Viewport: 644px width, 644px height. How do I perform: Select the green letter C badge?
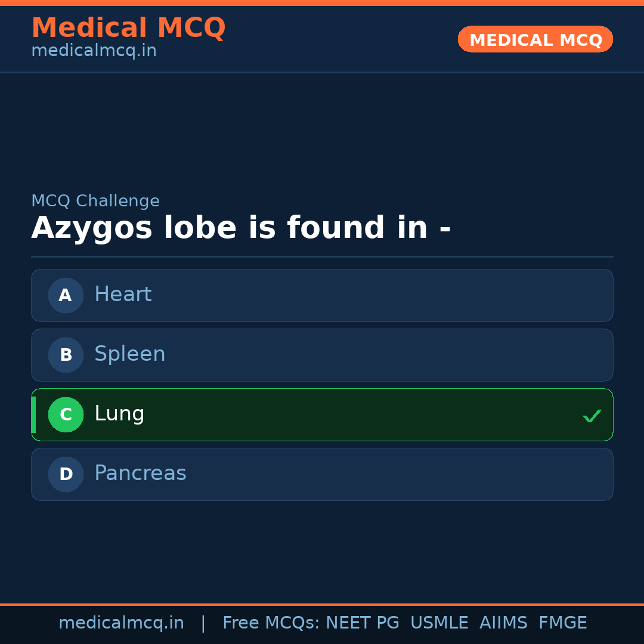pos(66,414)
